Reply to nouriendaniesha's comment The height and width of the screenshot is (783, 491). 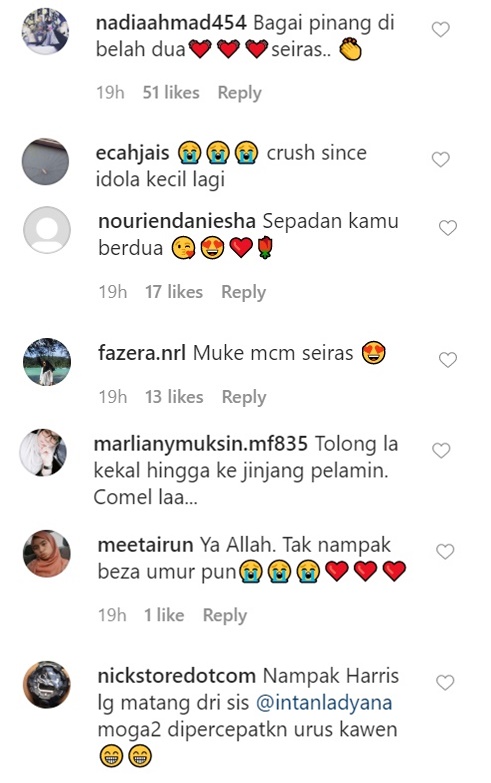coord(243,292)
